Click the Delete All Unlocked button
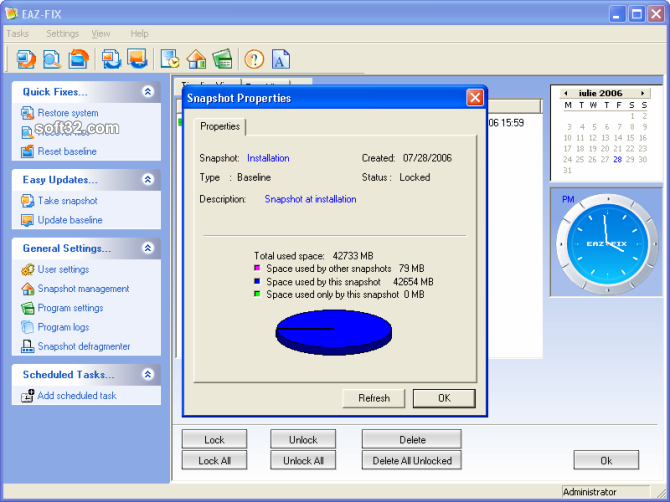 412,461
